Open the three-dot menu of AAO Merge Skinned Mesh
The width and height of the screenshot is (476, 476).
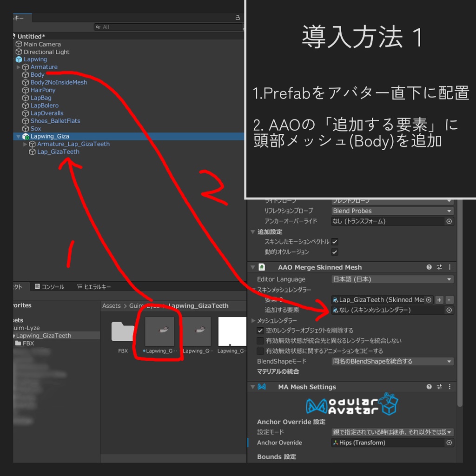tap(449, 267)
